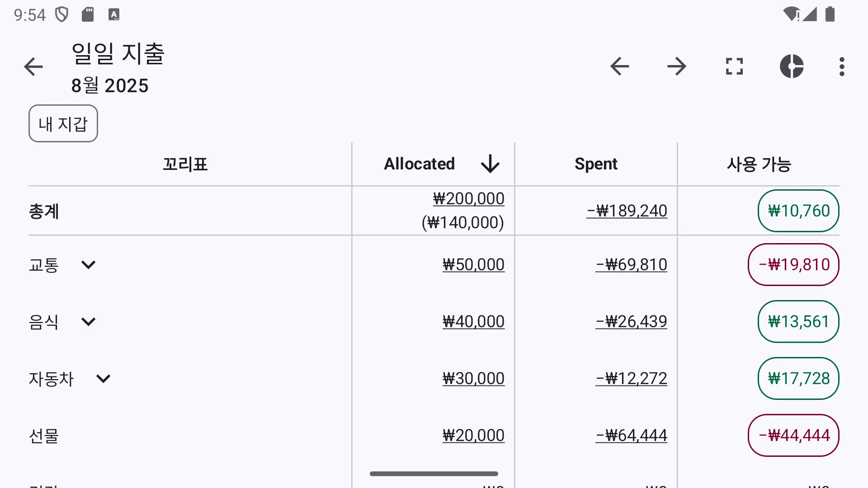The height and width of the screenshot is (488, 868).
Task: Tap the ₩10,760 available total badge
Action: click(798, 211)
